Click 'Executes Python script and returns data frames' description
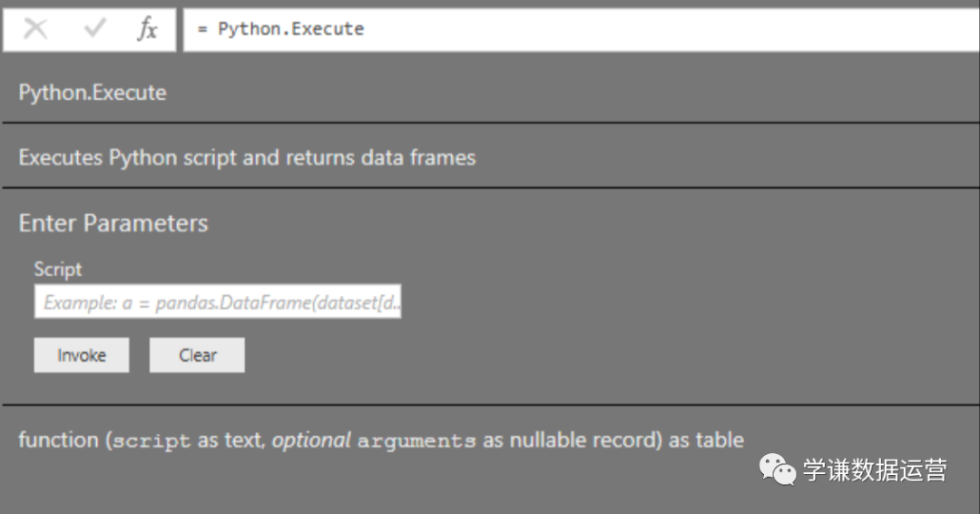 click(x=247, y=157)
